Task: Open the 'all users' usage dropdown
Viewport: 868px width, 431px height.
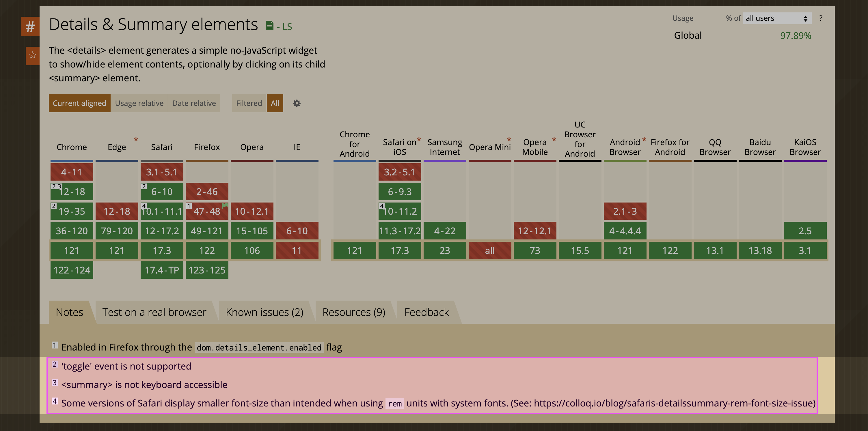Action: click(777, 18)
